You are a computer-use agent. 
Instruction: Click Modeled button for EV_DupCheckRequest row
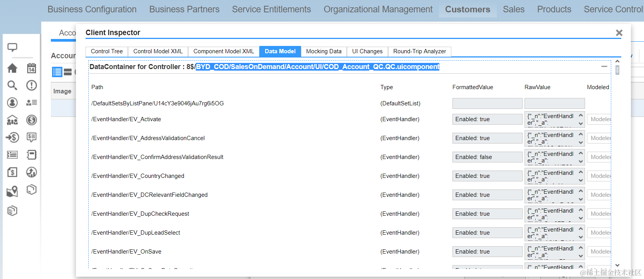click(599, 214)
